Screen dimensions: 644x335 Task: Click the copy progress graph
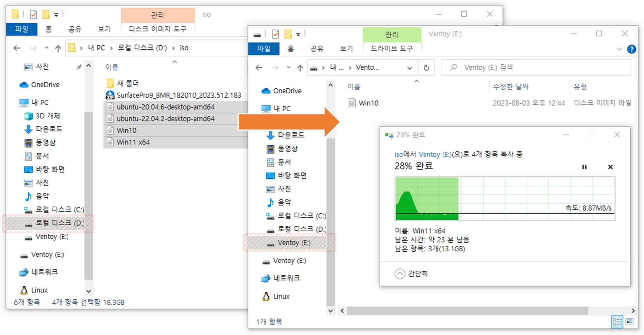click(505, 199)
